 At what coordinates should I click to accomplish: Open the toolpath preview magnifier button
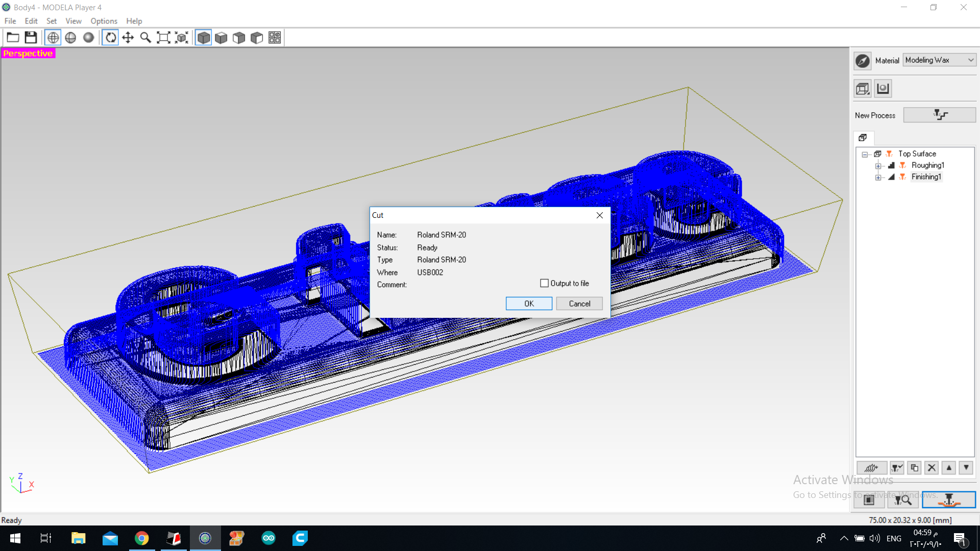click(902, 500)
